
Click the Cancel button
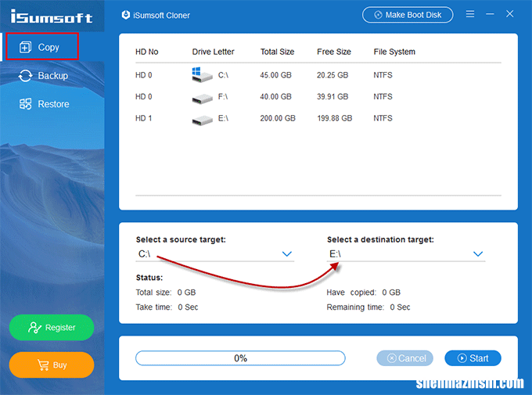(x=404, y=358)
